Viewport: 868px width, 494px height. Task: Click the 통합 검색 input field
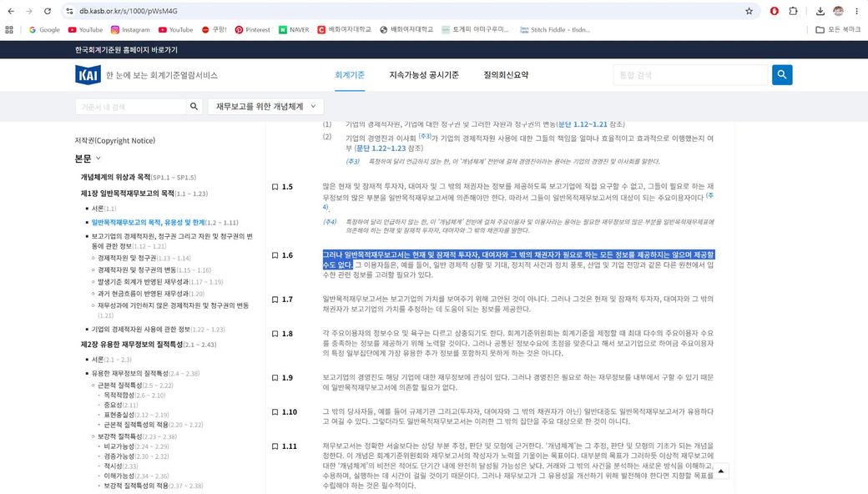coord(691,74)
